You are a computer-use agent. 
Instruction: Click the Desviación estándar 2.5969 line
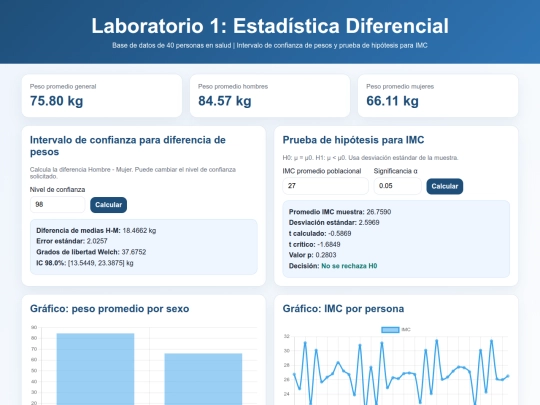pyautogui.click(x=334, y=222)
